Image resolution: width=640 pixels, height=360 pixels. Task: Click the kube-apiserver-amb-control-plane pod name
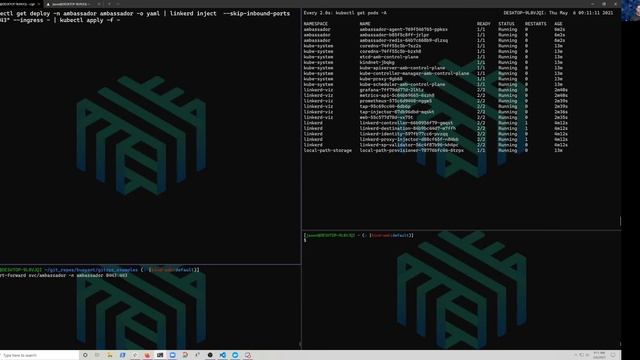click(402, 68)
